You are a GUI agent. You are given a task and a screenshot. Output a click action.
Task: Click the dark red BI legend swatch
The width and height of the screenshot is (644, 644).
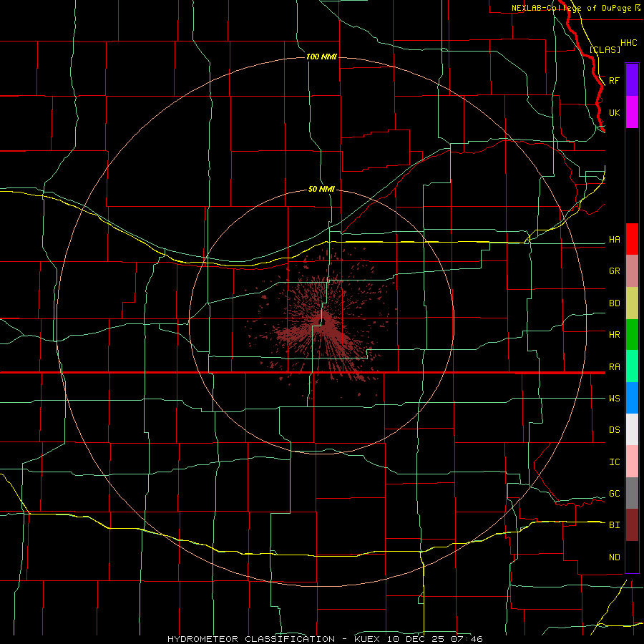point(632,525)
